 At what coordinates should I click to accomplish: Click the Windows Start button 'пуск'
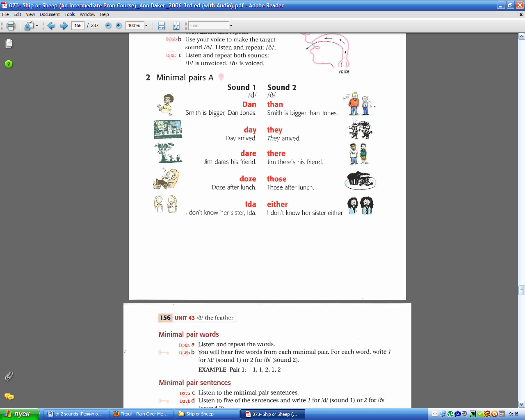coord(20,414)
